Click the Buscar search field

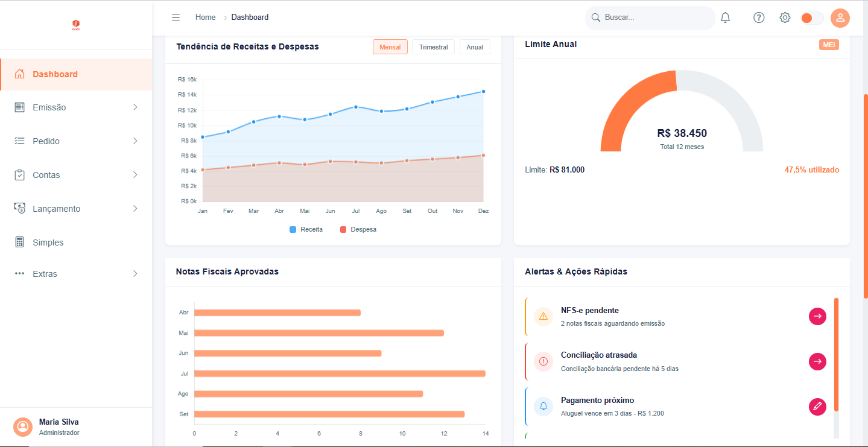tap(650, 17)
